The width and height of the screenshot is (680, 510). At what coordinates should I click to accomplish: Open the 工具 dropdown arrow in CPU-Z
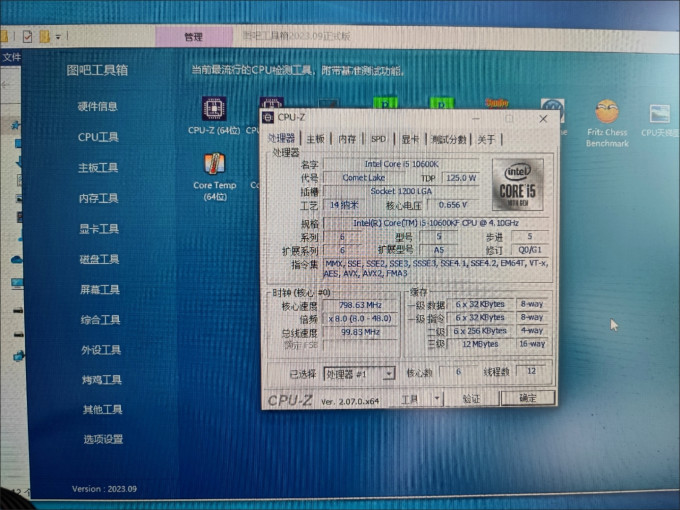point(437,398)
